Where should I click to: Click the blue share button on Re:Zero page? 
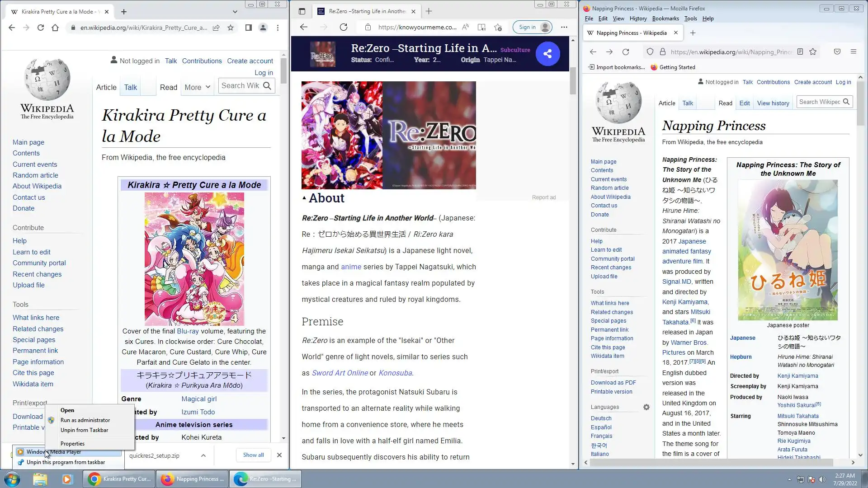(x=547, y=54)
